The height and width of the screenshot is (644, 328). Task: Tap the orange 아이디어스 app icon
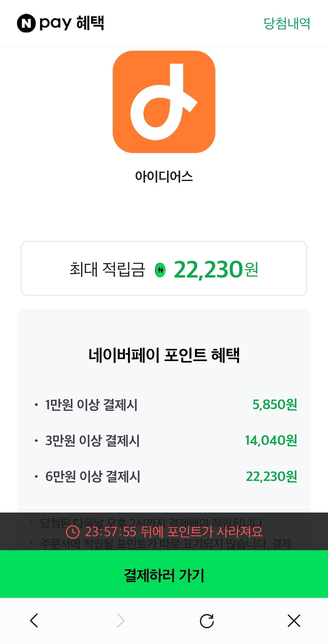pyautogui.click(x=164, y=102)
